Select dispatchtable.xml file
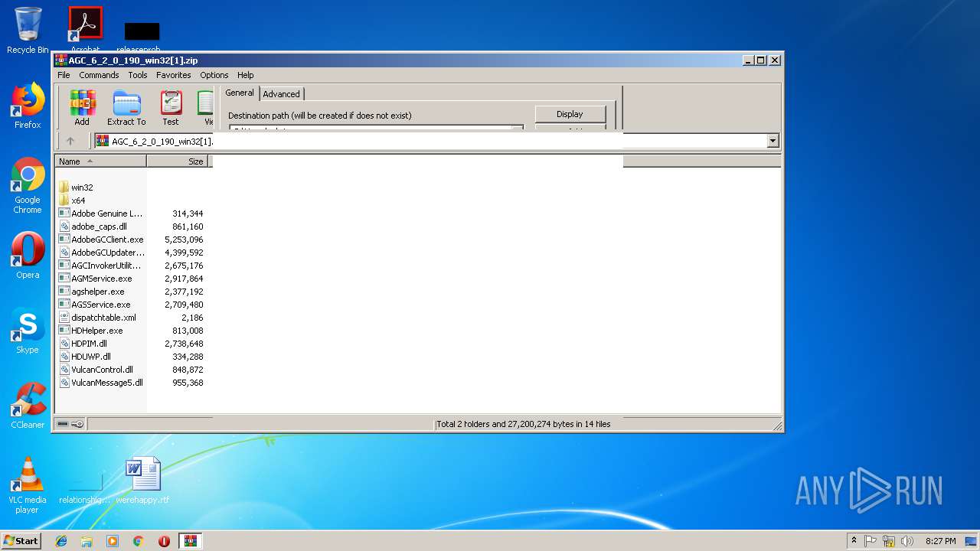 pos(103,318)
